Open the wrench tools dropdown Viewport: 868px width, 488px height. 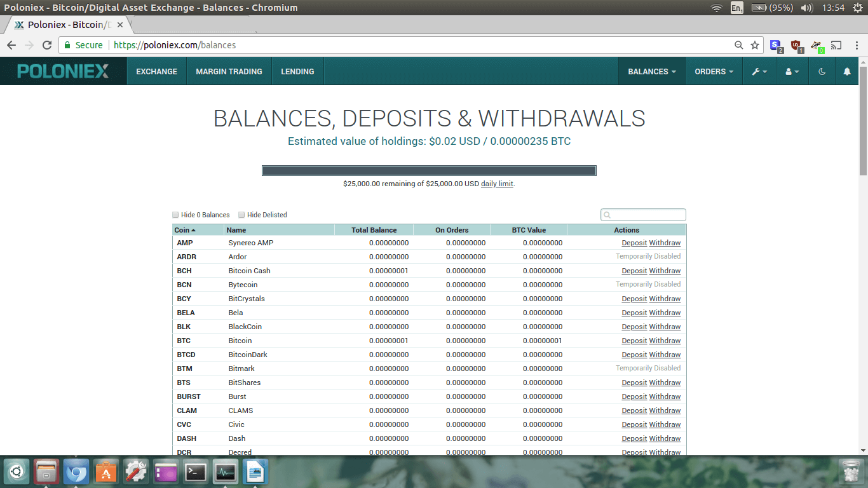click(x=759, y=71)
